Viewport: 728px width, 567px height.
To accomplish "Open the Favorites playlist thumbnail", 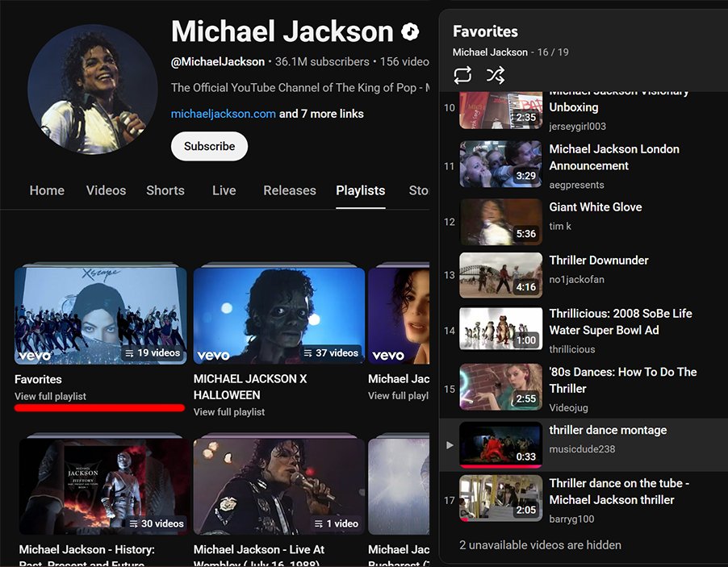I will click(100, 315).
